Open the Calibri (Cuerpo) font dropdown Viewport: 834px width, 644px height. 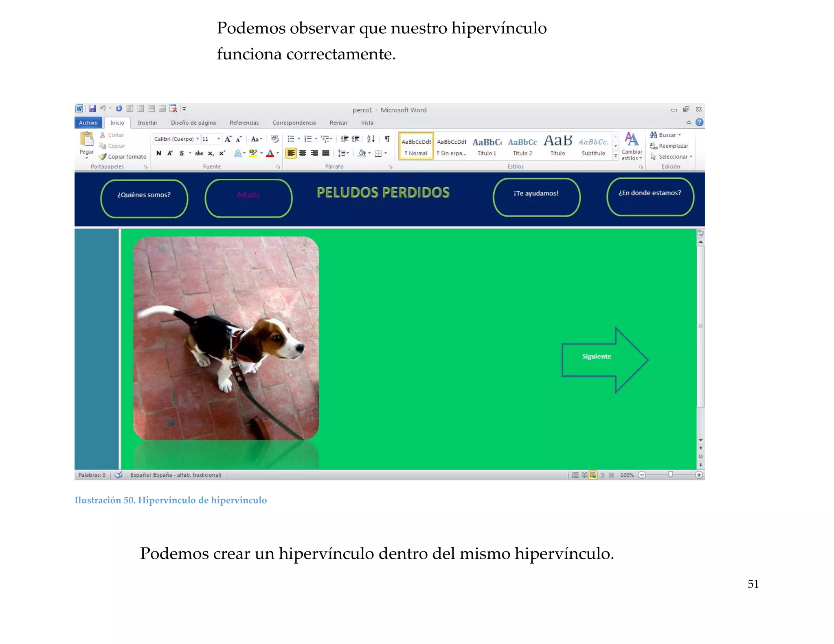pos(198,139)
